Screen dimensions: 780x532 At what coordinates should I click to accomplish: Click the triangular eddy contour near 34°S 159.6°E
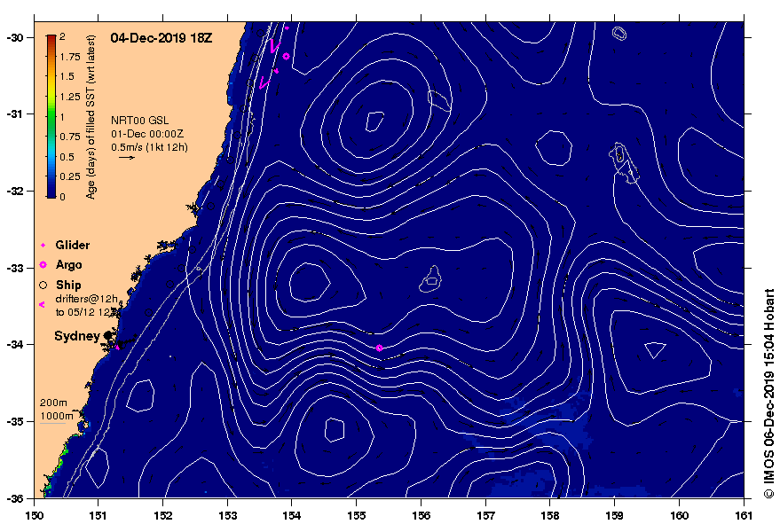coord(655,349)
